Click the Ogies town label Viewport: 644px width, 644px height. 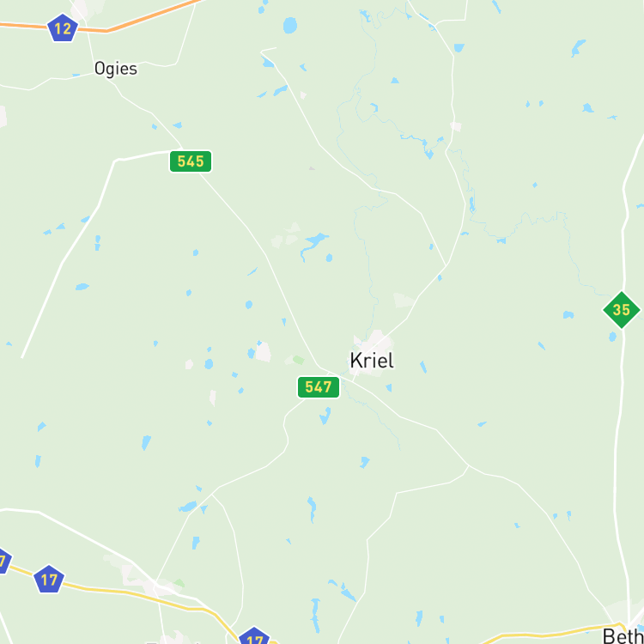click(x=116, y=69)
